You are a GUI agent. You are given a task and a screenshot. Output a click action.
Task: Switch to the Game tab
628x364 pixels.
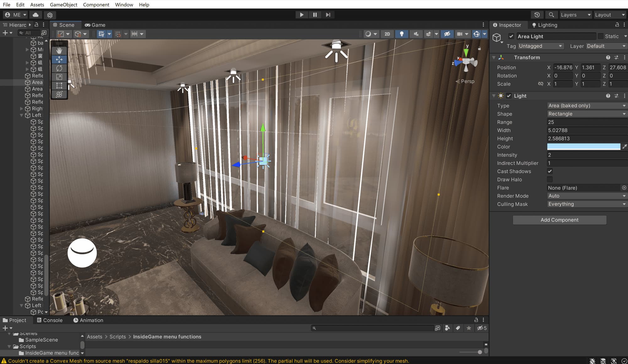point(95,25)
